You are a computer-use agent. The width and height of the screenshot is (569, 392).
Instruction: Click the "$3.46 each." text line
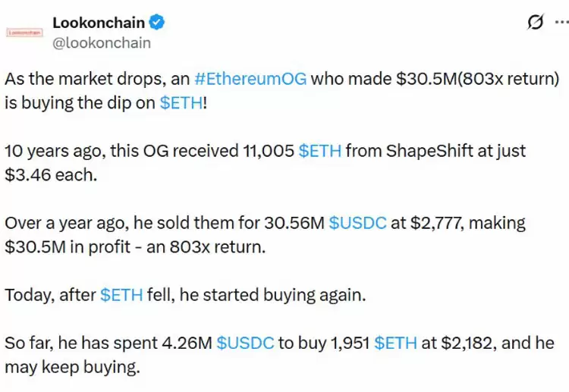pyautogui.click(x=51, y=175)
